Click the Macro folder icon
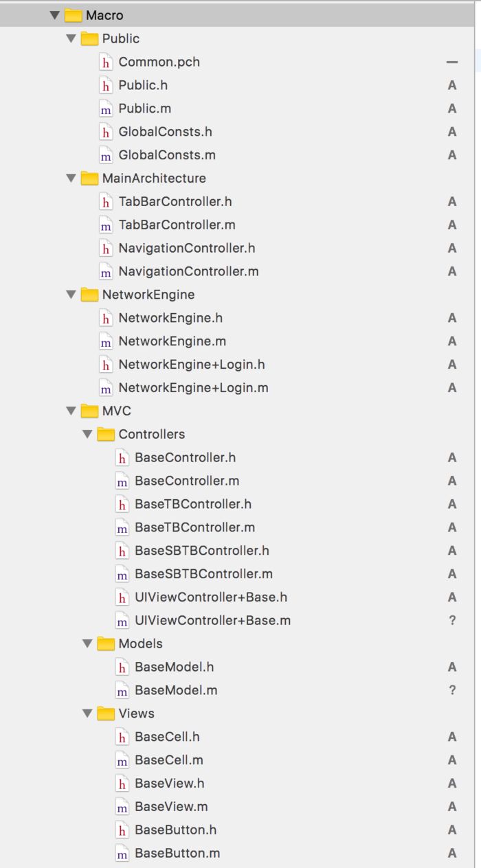Image resolution: width=481 pixels, height=868 pixels. tap(73, 15)
